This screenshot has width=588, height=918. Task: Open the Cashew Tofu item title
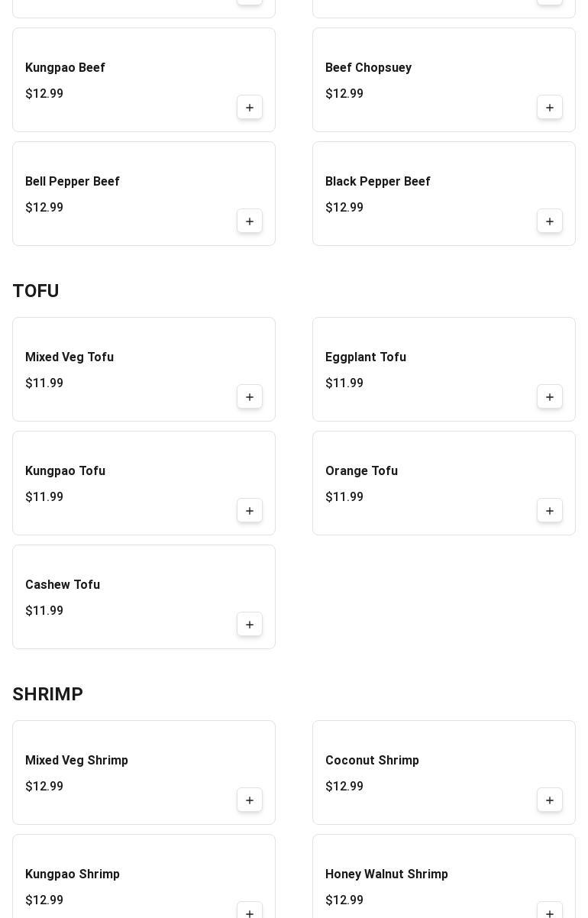click(63, 585)
